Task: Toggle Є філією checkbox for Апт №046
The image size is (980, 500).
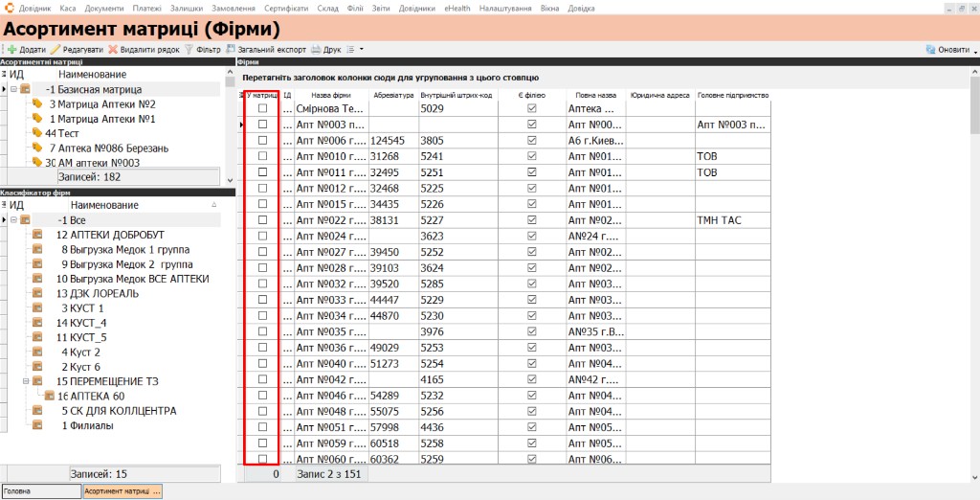Action: pyautogui.click(x=532, y=395)
